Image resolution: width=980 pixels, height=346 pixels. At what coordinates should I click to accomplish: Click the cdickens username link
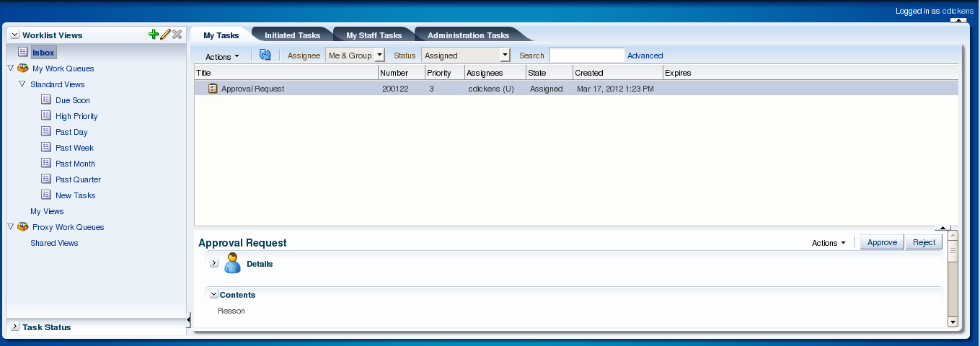click(x=958, y=11)
